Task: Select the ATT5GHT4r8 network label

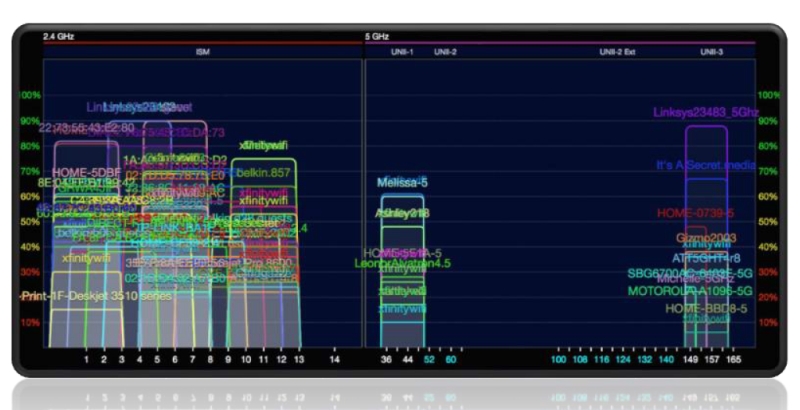Action: coord(706,259)
